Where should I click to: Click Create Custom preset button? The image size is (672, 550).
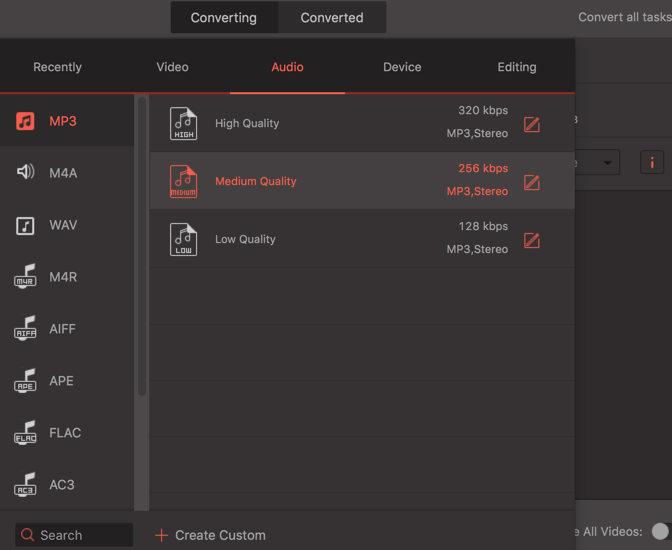pos(210,535)
